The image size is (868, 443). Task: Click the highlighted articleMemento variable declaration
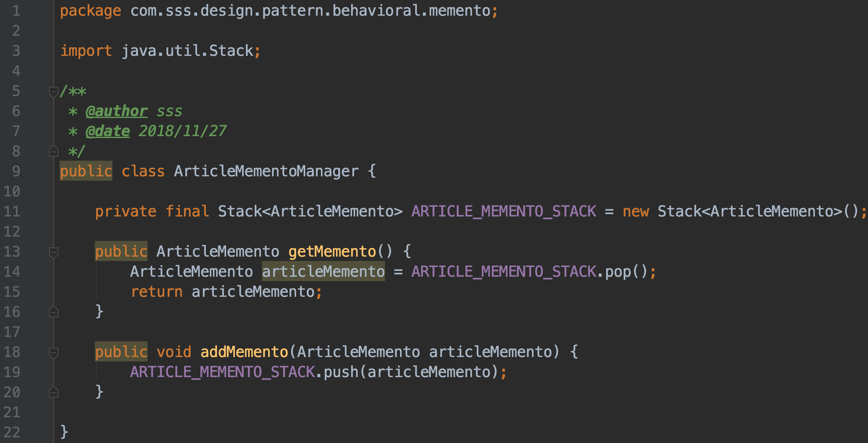[323, 272]
